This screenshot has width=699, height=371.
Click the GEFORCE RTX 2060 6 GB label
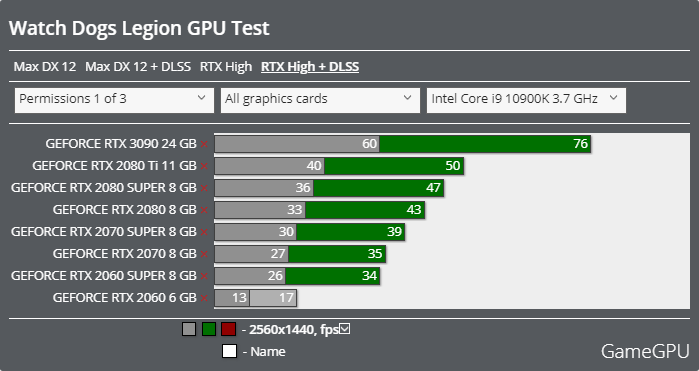pyautogui.click(x=124, y=297)
